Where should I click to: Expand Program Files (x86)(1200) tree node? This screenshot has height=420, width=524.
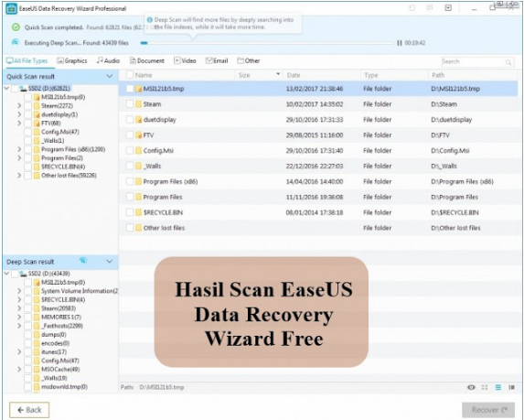pyautogui.click(x=19, y=149)
